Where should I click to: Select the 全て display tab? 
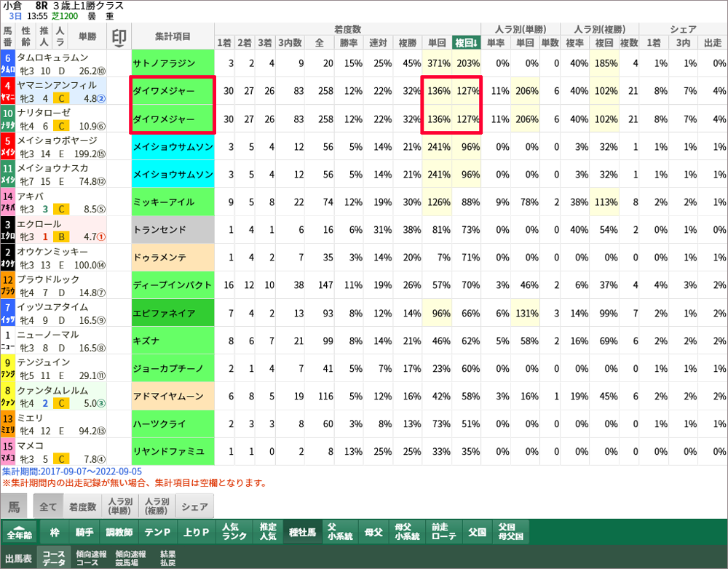point(48,506)
